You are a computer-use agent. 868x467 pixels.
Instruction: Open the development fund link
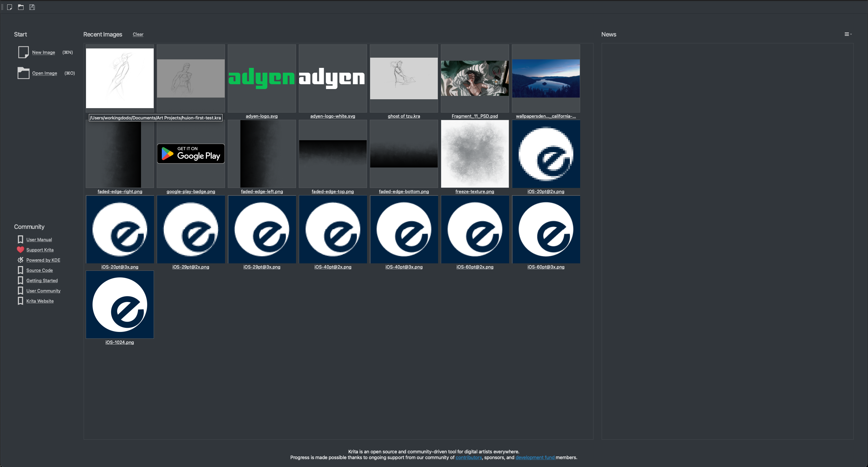coord(535,457)
